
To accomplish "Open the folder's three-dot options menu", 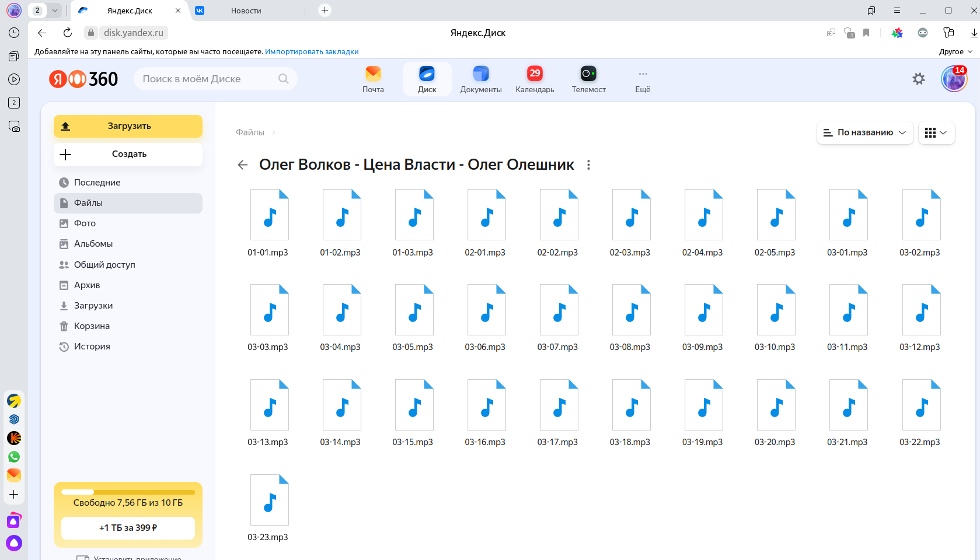I will [x=588, y=165].
